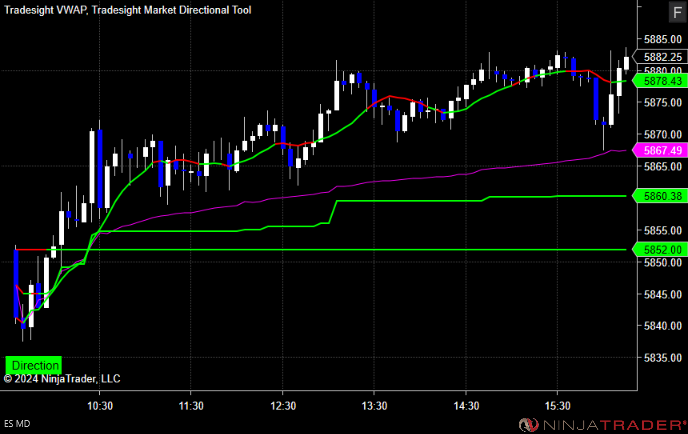688x434 pixels.
Task: Click the 12:30 time axis label
Action: (x=283, y=406)
